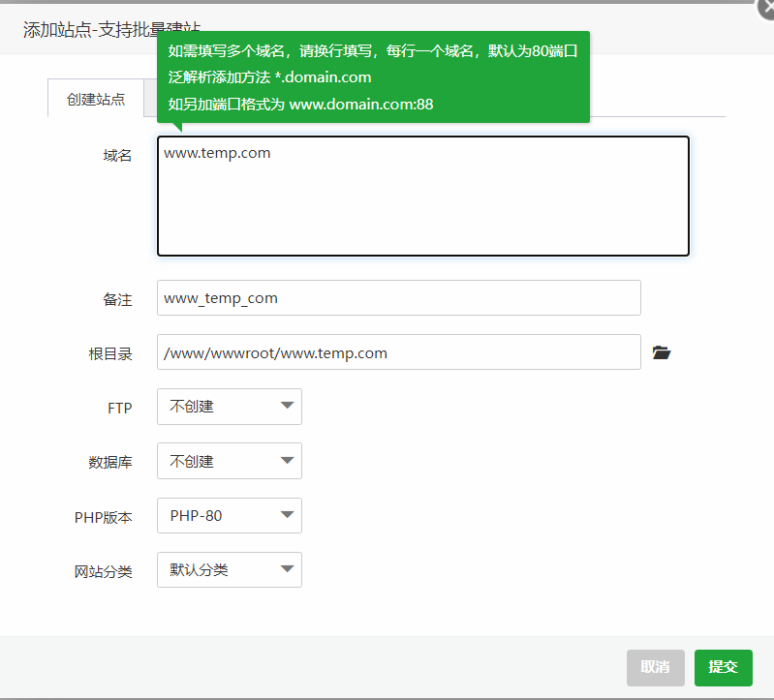The height and width of the screenshot is (700, 774).
Task: Click the FTP label
Action: (119, 408)
